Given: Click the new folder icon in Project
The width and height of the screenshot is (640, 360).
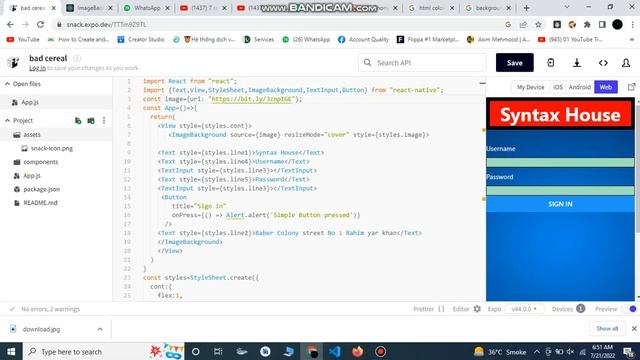Looking at the screenshot, I should (91, 120).
